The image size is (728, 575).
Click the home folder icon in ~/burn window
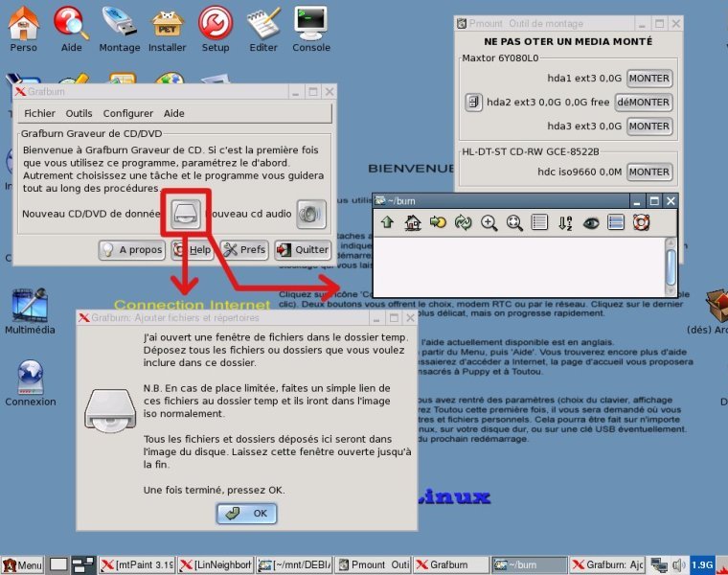click(x=413, y=222)
